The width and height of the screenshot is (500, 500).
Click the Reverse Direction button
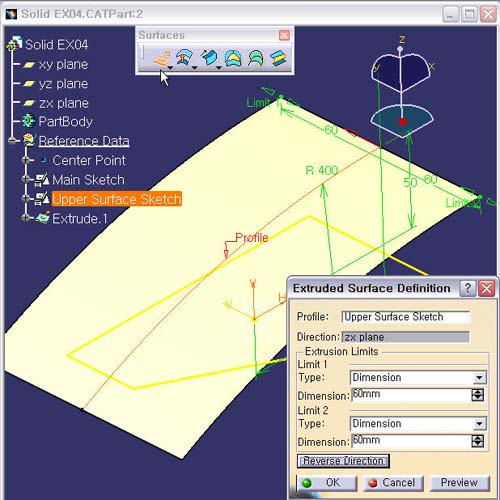[343, 461]
